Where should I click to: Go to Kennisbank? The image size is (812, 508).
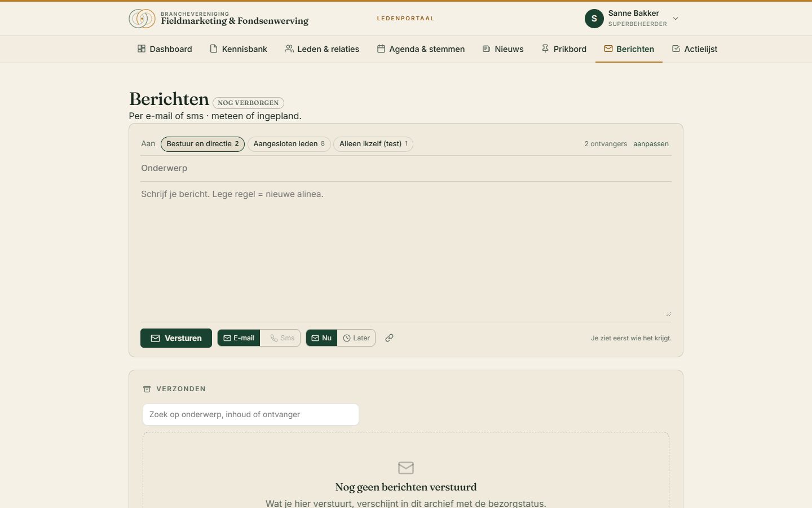pyautogui.click(x=239, y=49)
